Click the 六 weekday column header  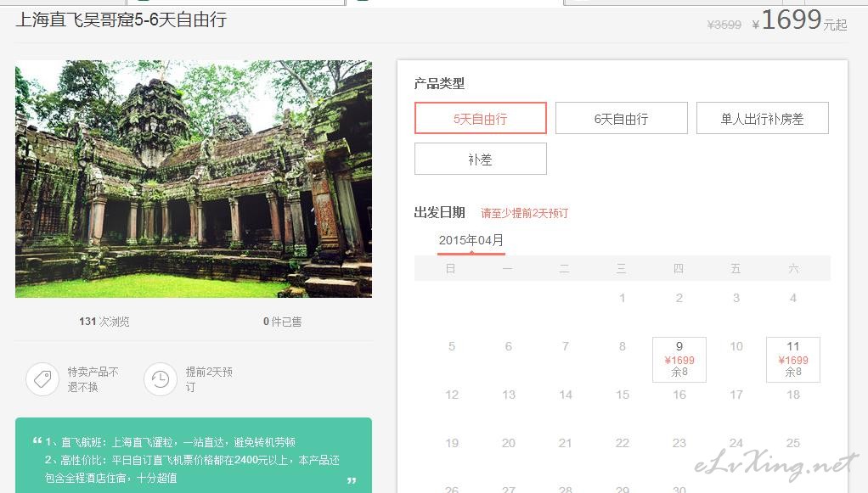coord(793,268)
